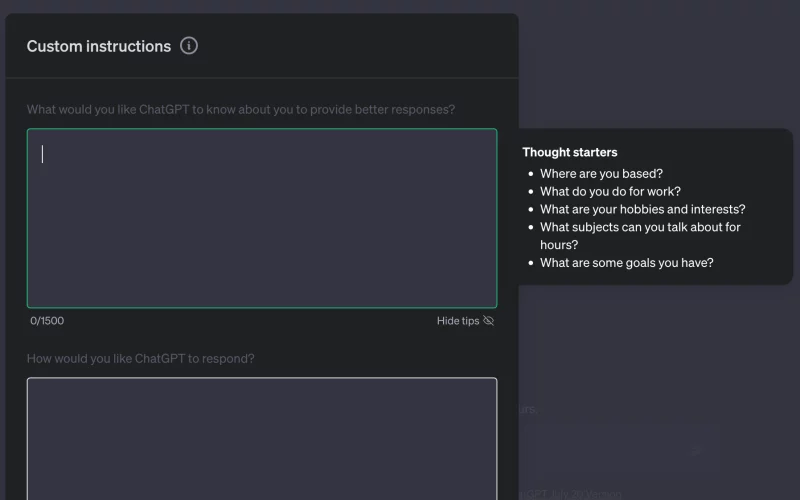Click the 0/1500 character counter

click(x=47, y=321)
